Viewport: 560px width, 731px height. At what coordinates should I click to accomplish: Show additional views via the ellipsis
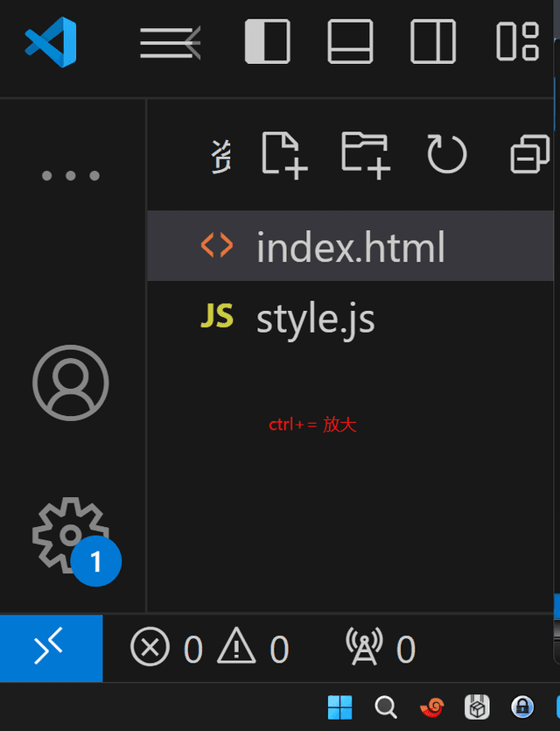(x=71, y=175)
